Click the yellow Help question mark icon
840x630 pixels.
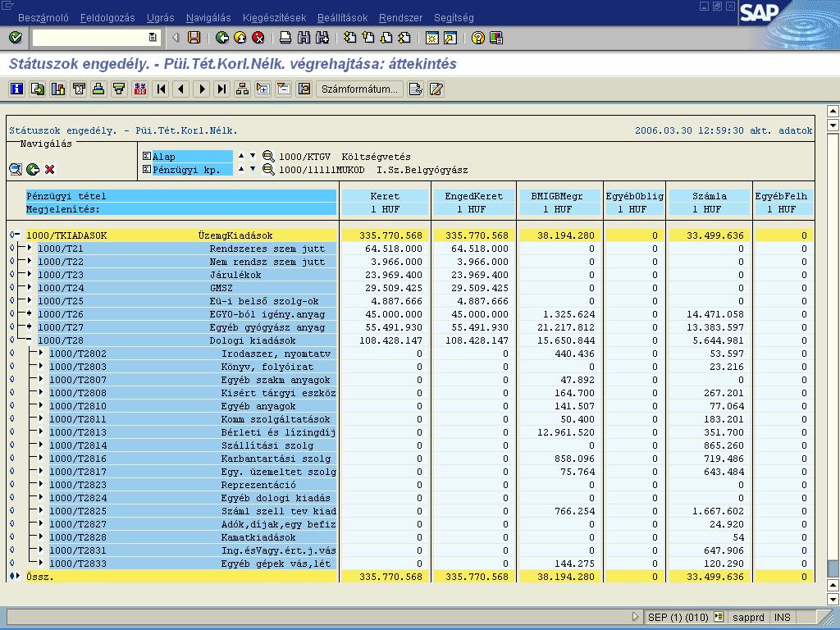click(478, 38)
